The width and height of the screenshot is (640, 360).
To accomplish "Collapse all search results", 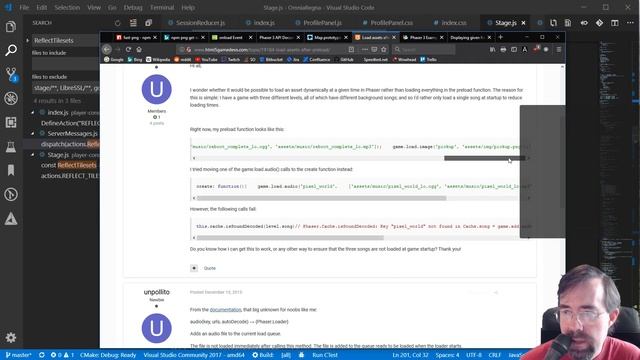I will 149,23.
